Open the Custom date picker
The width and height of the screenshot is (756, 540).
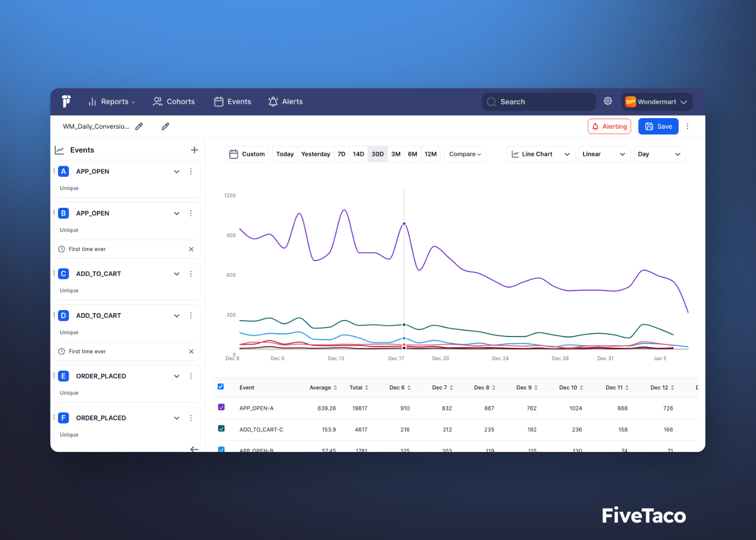[247, 154]
